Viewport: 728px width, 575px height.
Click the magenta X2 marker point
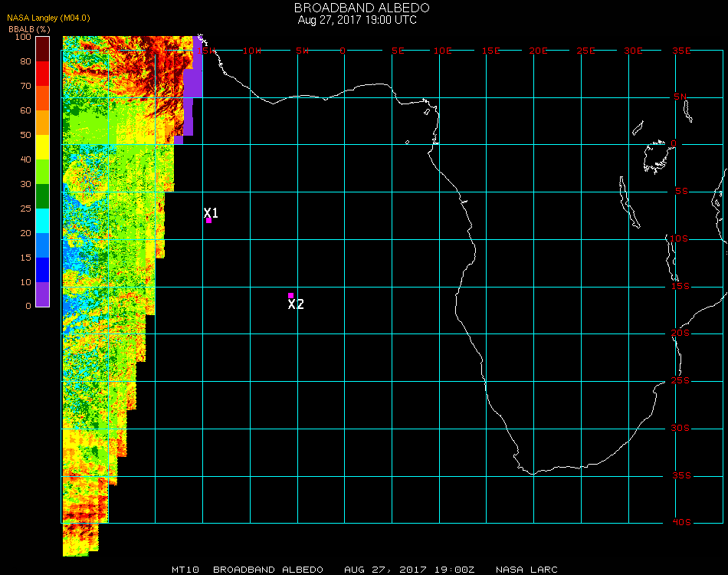[290, 295]
